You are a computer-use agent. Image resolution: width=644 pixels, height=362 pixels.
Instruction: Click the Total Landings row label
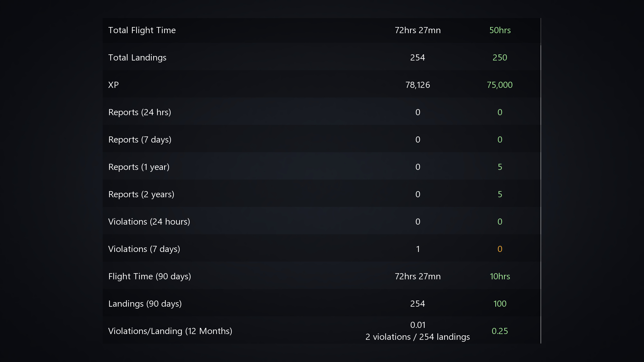(x=137, y=58)
